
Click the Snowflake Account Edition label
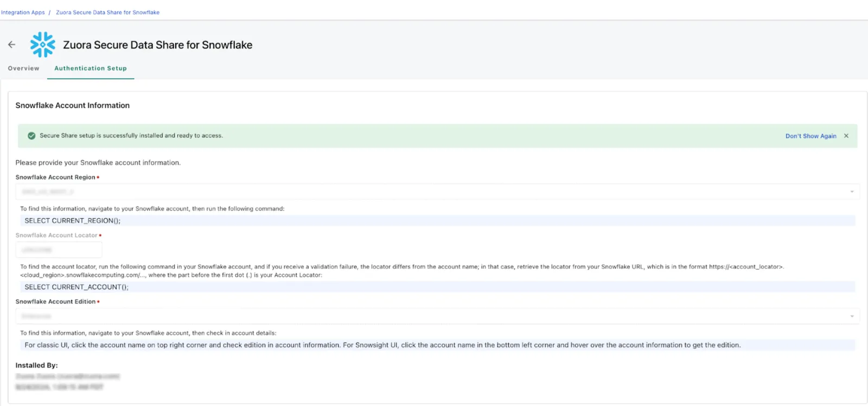tap(55, 302)
